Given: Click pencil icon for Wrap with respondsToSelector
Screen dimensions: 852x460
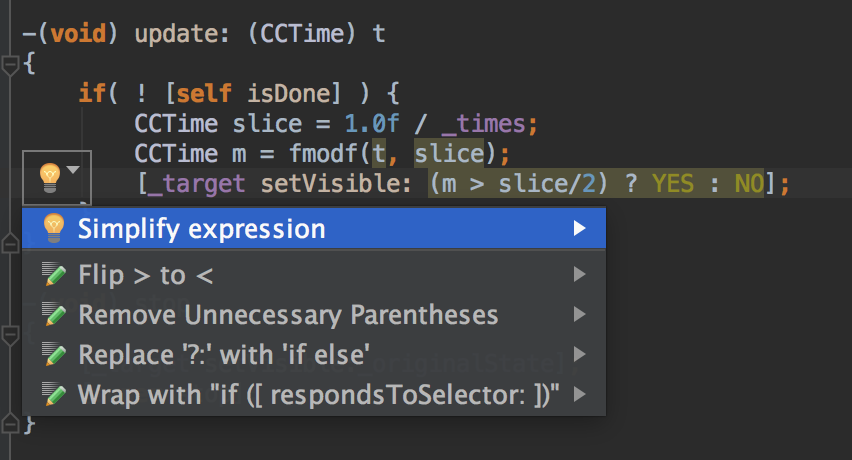Looking at the screenshot, I should [55, 393].
